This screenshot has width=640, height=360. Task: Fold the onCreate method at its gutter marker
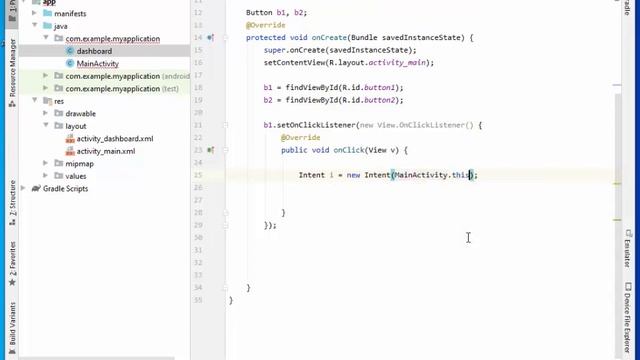click(225, 38)
